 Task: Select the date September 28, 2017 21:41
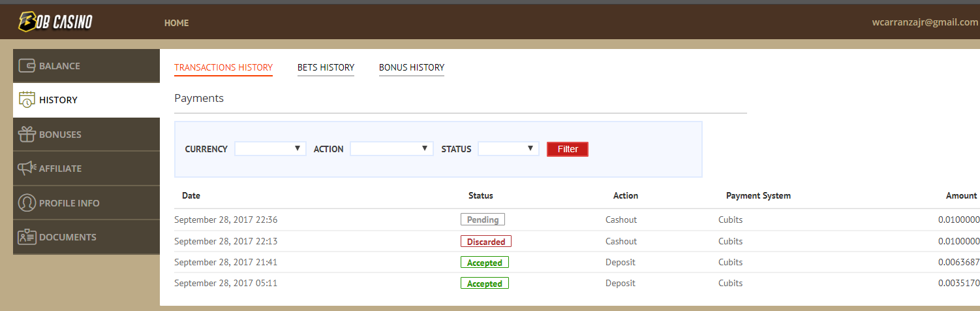pos(226,262)
